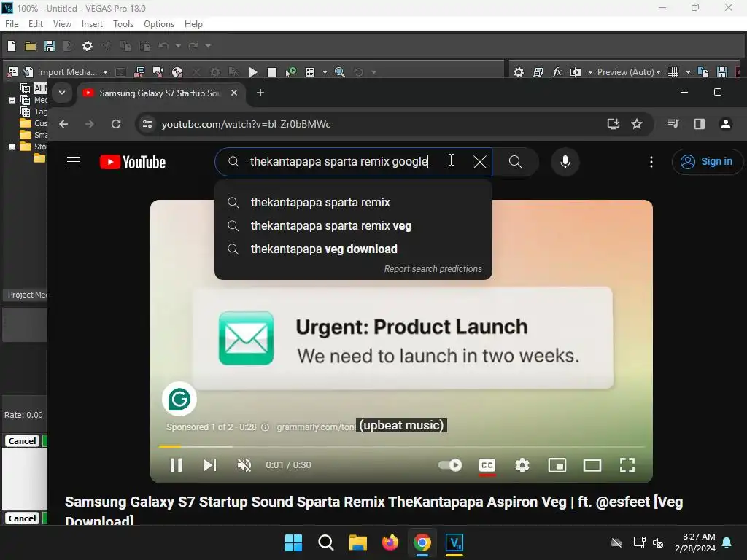Click the Sign in button on YouTube
Screen dimensions: 747x560
click(x=708, y=161)
